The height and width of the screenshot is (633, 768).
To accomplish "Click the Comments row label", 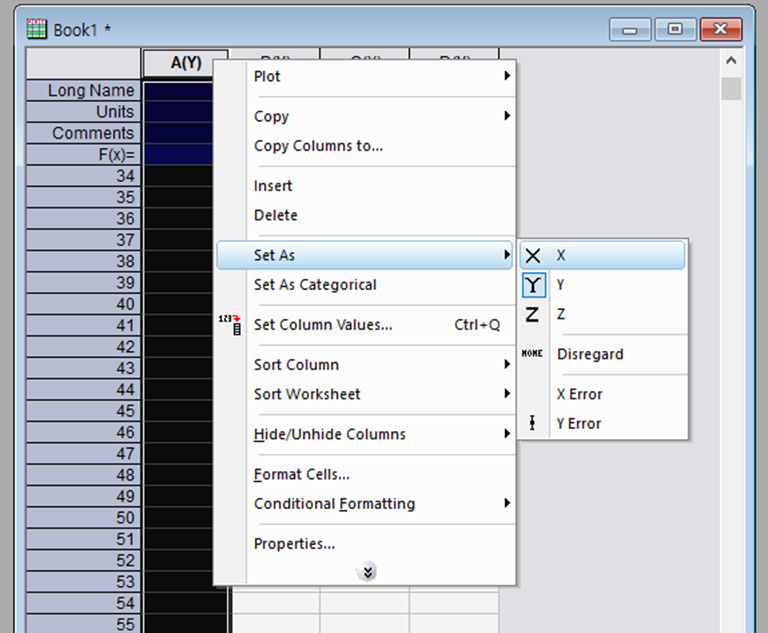I will [83, 133].
